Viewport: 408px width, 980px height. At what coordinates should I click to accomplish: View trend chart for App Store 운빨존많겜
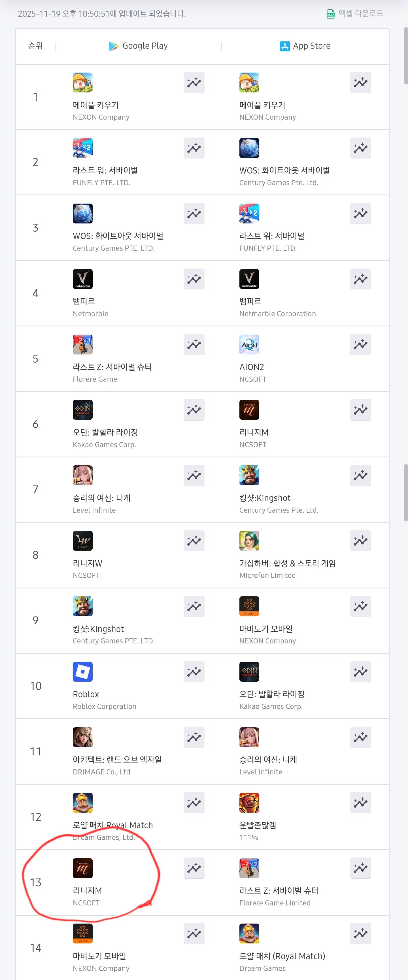pyautogui.click(x=360, y=802)
